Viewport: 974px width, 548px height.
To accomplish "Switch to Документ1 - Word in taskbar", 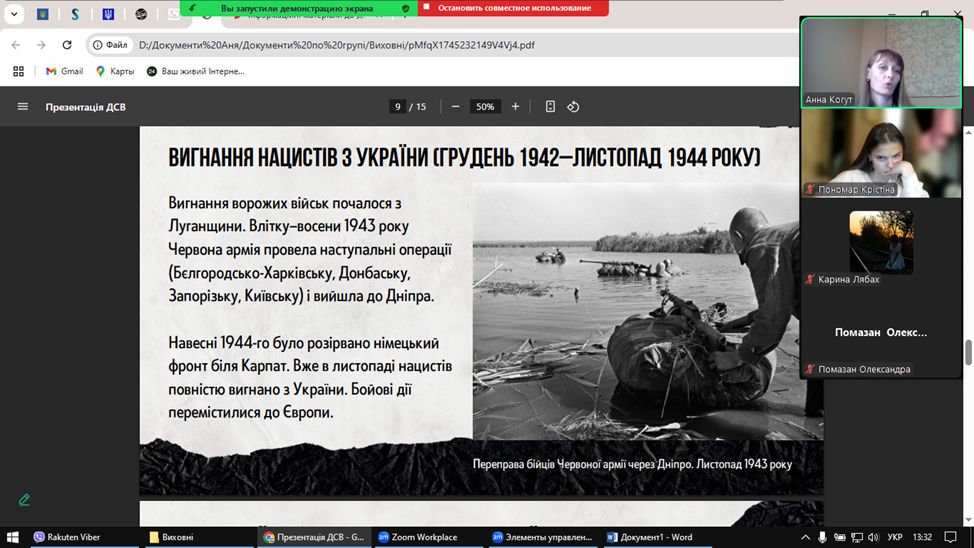I will (x=649, y=537).
